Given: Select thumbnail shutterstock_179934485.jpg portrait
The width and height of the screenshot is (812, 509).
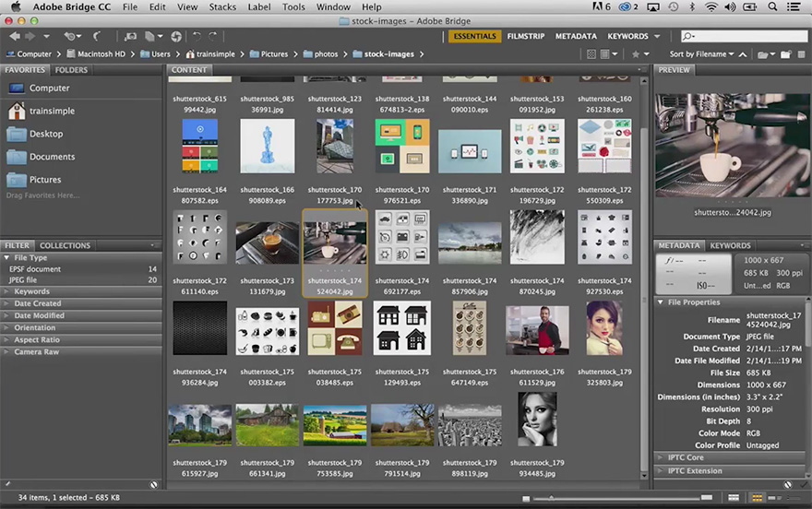Looking at the screenshot, I should (x=537, y=419).
